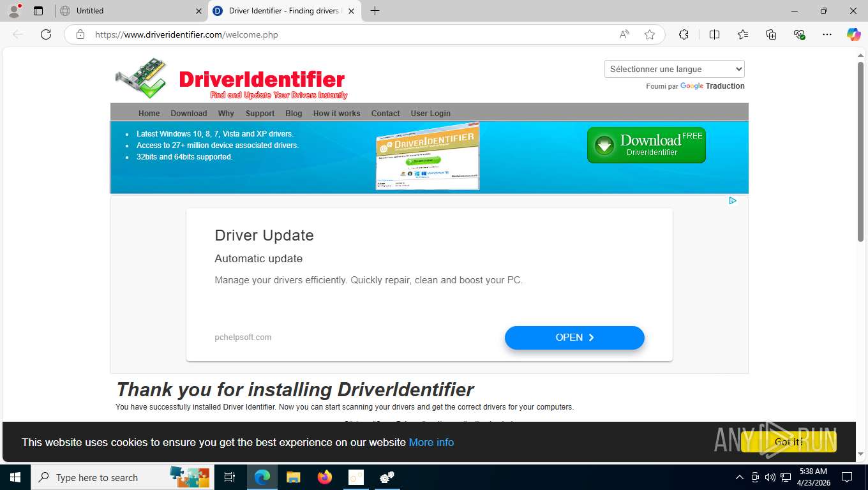
Task: Focus the address bar URL field
Action: point(351,34)
